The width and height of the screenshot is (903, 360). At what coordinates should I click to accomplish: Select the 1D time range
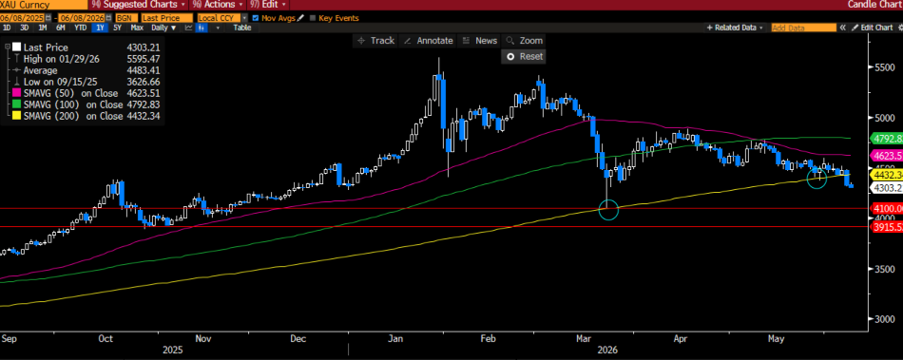[6, 28]
